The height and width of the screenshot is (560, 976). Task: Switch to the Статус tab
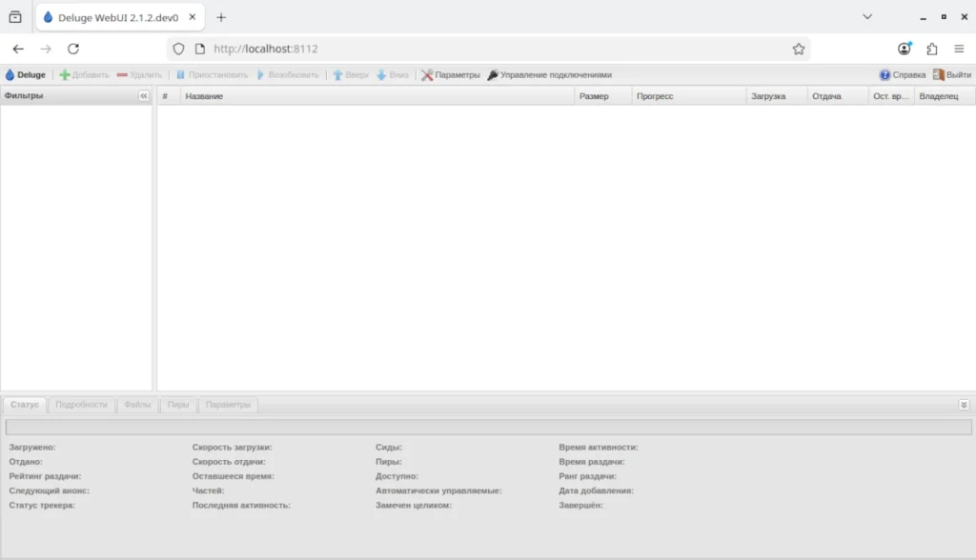[x=25, y=405]
